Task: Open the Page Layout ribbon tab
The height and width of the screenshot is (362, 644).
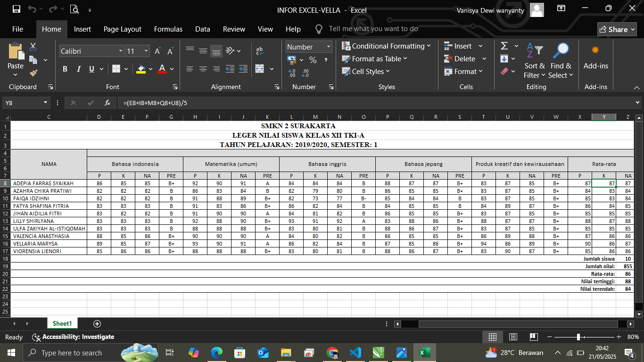Action: [x=123, y=29]
